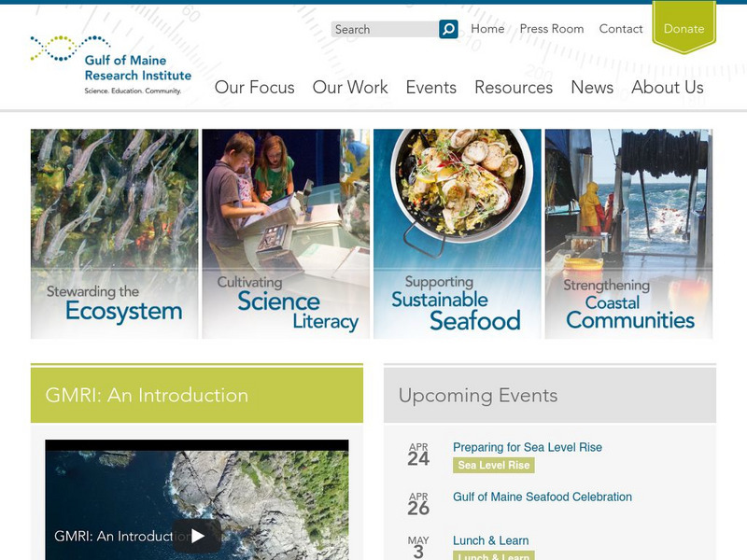Select the Stewarding the Ecosystem tile
The image size is (747, 560).
coord(114,234)
